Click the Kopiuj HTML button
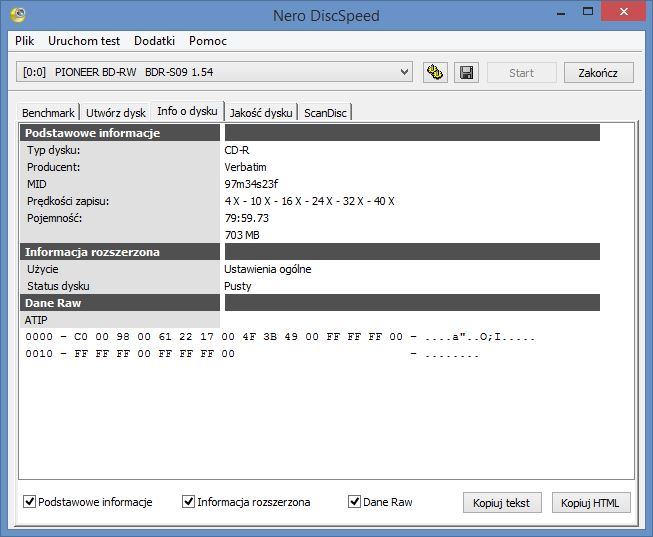The width and height of the screenshot is (653, 537). point(591,503)
